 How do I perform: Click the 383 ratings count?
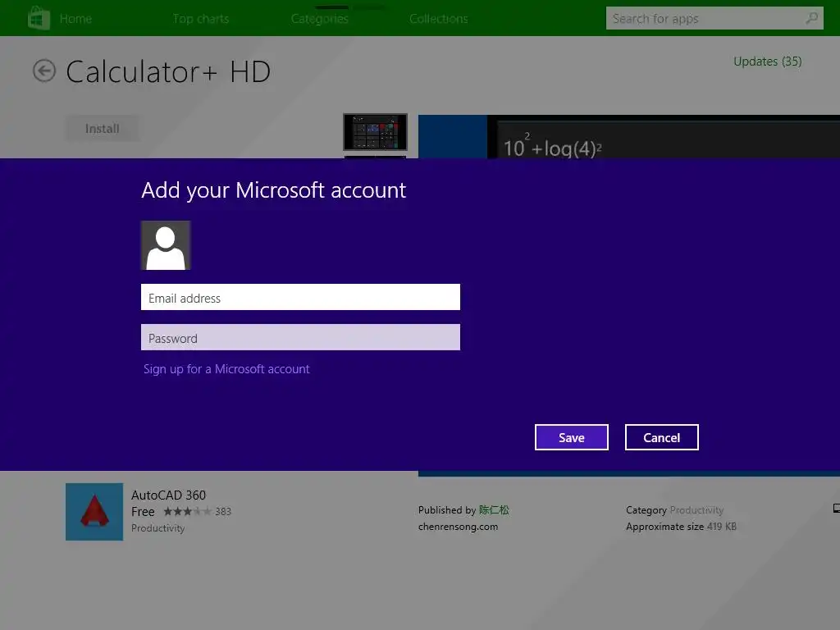[x=223, y=512]
